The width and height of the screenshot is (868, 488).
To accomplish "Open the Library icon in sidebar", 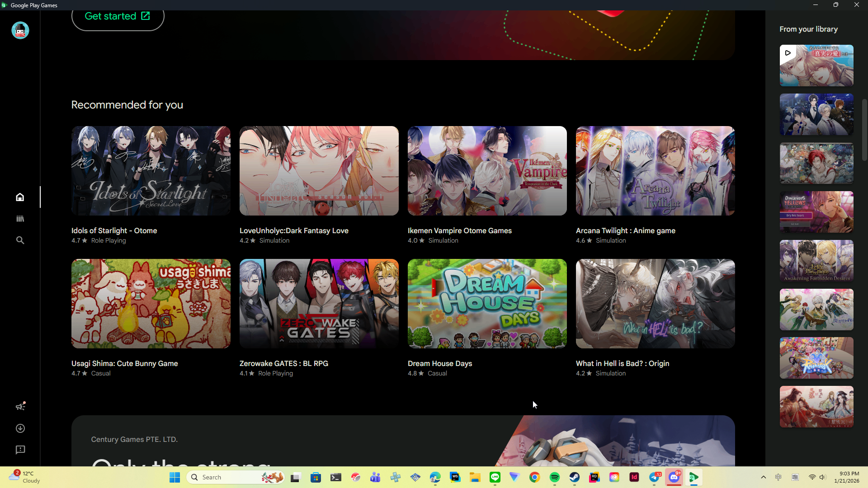I will (20, 219).
